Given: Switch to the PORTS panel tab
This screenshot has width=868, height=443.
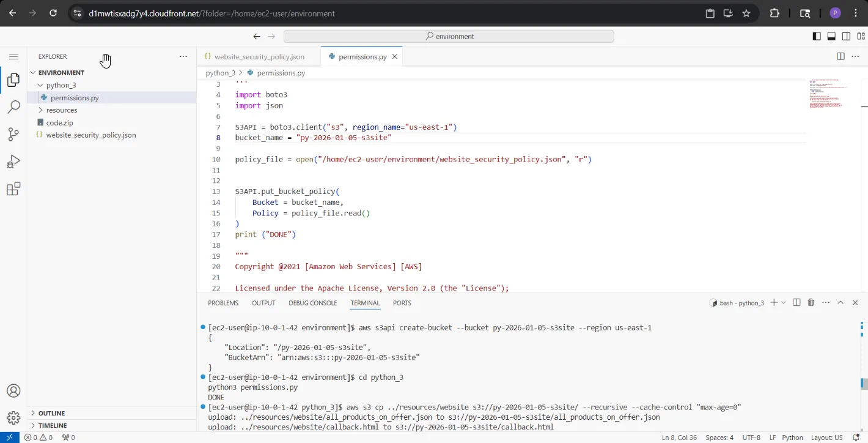Looking at the screenshot, I should pyautogui.click(x=402, y=303).
